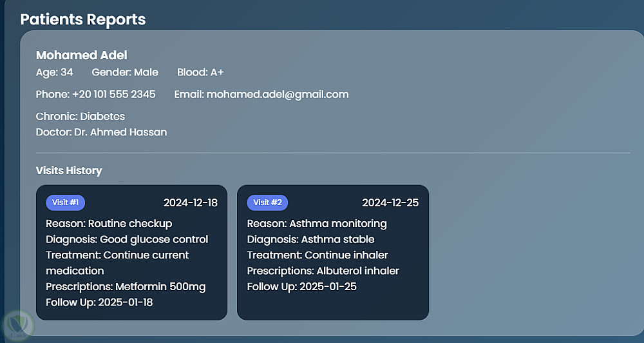Click doctor name Dr. Ahmed Hassan
The width and height of the screenshot is (644, 343).
pyautogui.click(x=119, y=132)
